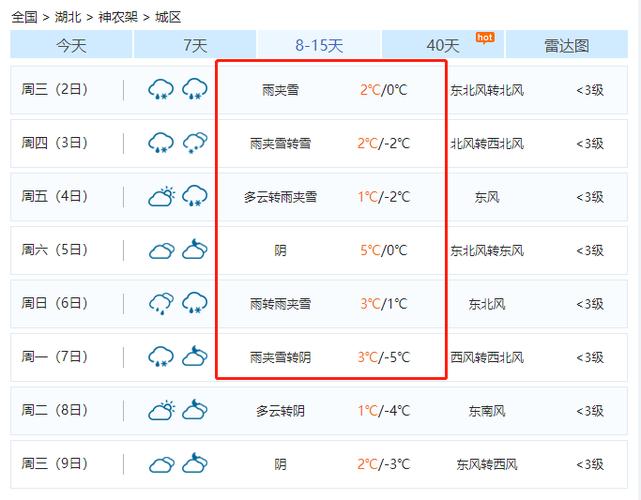Click wind 东北风 for 周日（6日）
The height and width of the screenshot is (500, 641).
[x=487, y=304]
